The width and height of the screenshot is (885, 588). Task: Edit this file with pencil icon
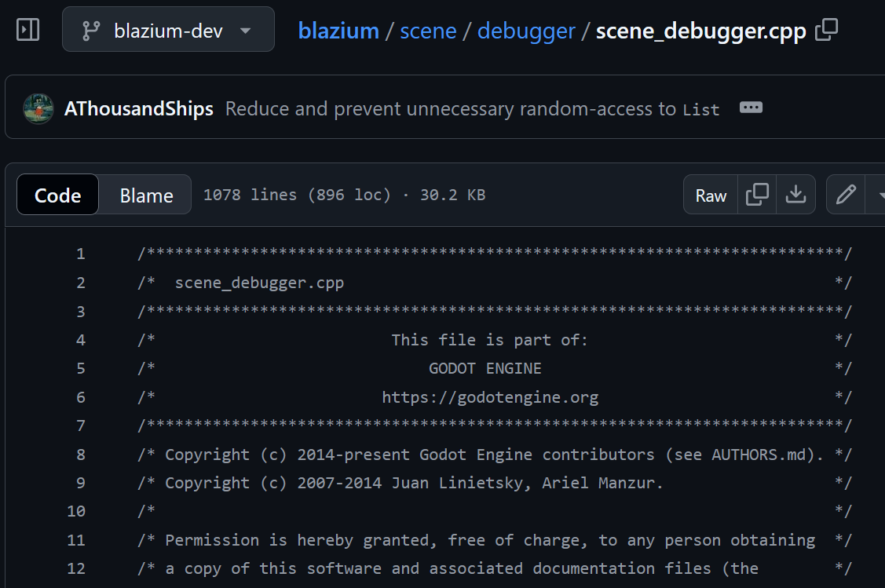[x=846, y=195]
